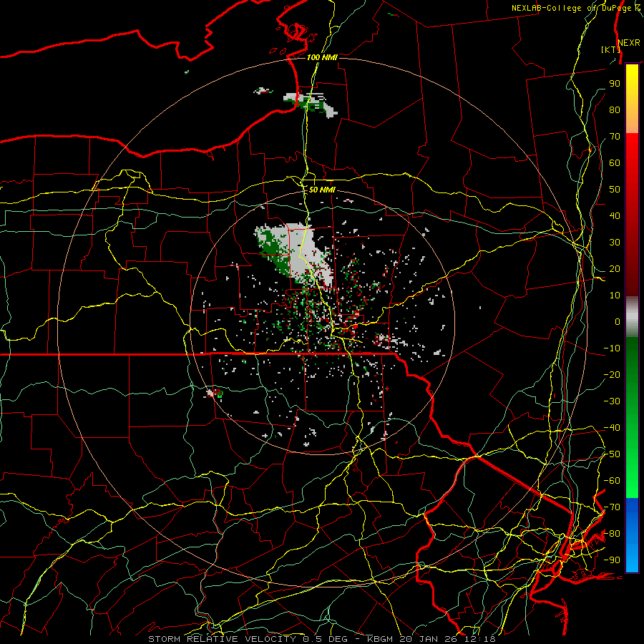Select the gray zero-velocity segment of color bar
Viewport: 644px width, 644px height.
click(632, 317)
